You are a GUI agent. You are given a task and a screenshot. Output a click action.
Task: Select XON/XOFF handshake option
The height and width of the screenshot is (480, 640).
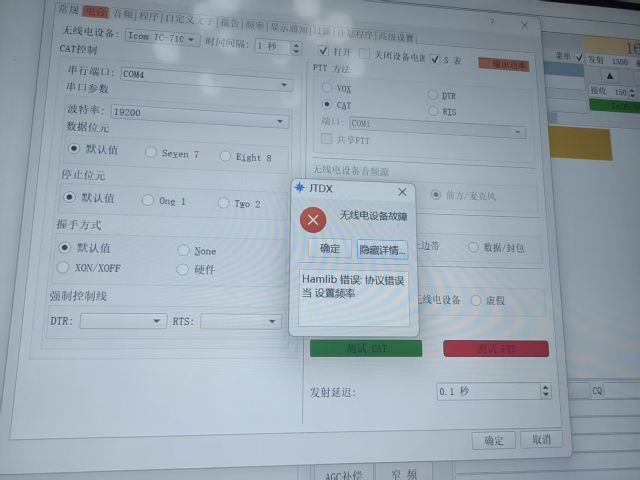(63, 267)
